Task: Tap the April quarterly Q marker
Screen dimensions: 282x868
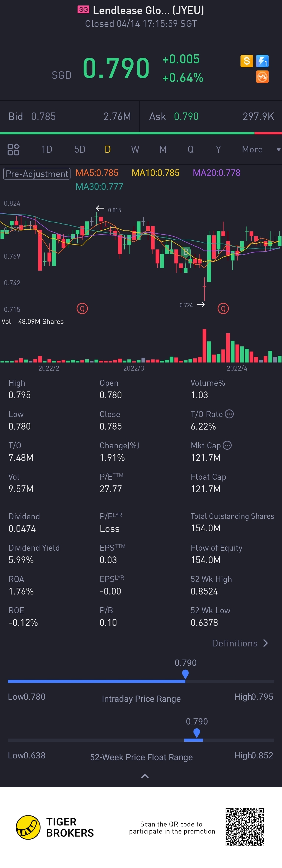Action: [223, 308]
